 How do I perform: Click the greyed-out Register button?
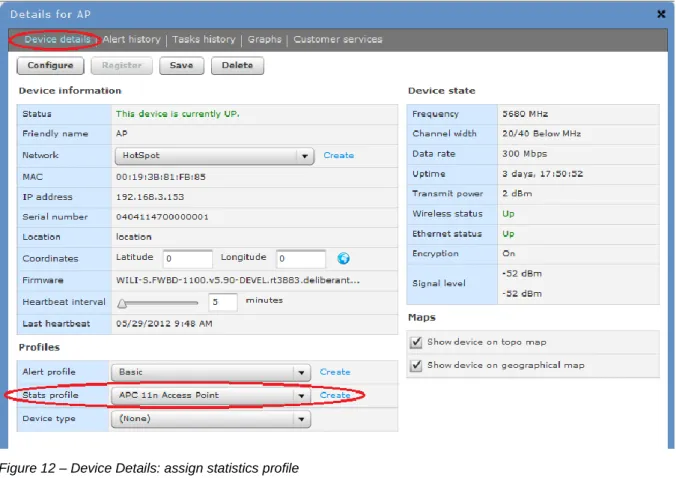point(122,66)
